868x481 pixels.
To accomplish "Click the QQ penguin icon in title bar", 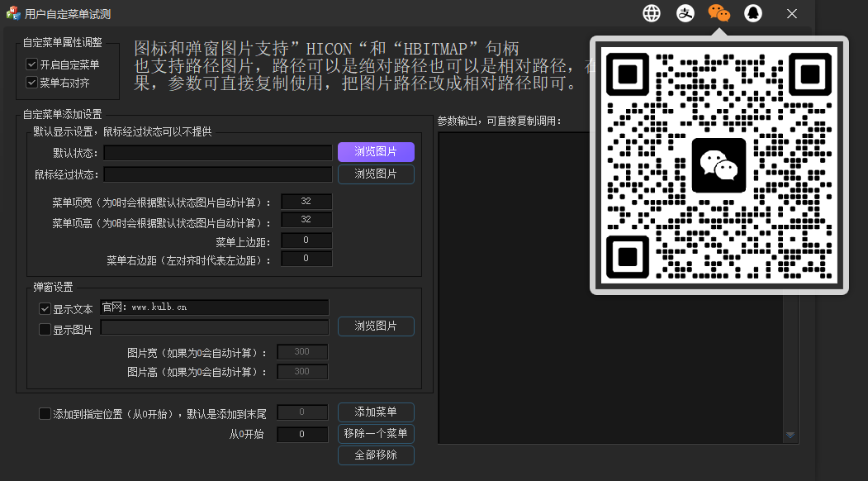I will [753, 13].
